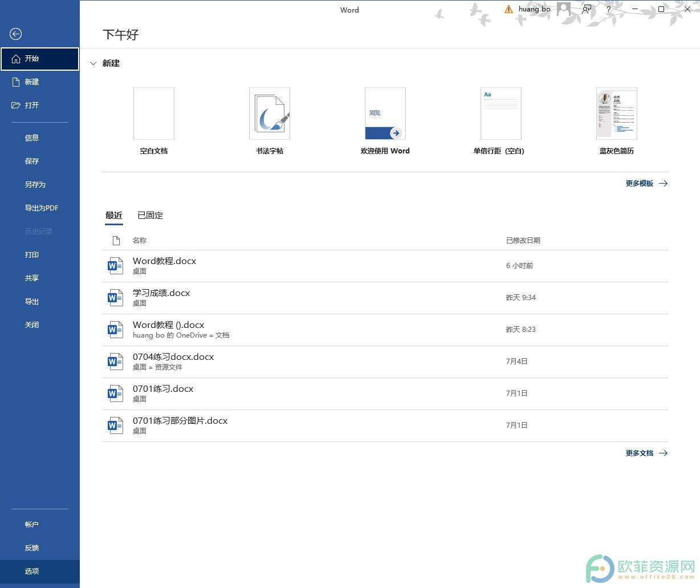Open Word教程 ().docx from OneDrive
The width and height of the screenshot is (700, 588).
pos(385,330)
